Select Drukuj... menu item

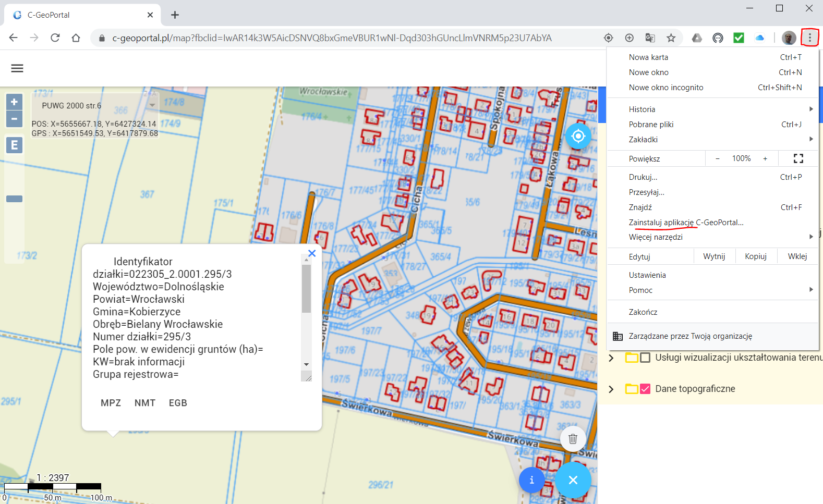(713, 177)
